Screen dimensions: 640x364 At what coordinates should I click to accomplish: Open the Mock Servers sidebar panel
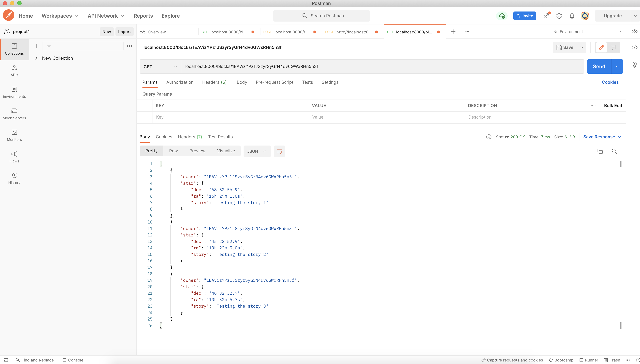[x=14, y=114]
